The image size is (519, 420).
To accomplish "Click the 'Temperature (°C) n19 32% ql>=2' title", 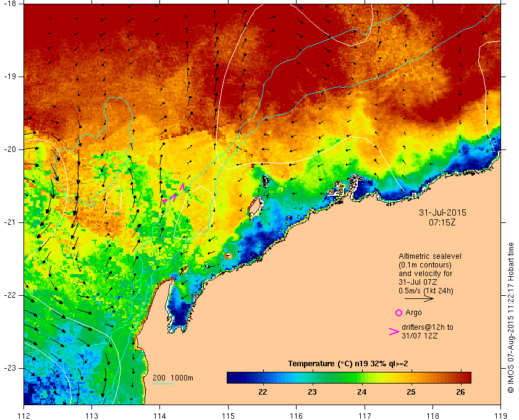I will [348, 364].
